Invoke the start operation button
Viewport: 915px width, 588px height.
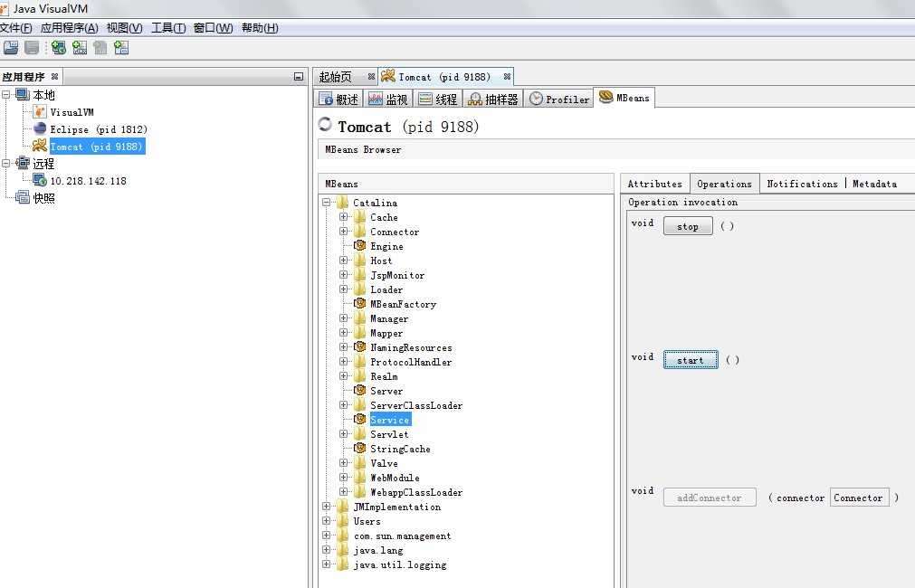[691, 360]
